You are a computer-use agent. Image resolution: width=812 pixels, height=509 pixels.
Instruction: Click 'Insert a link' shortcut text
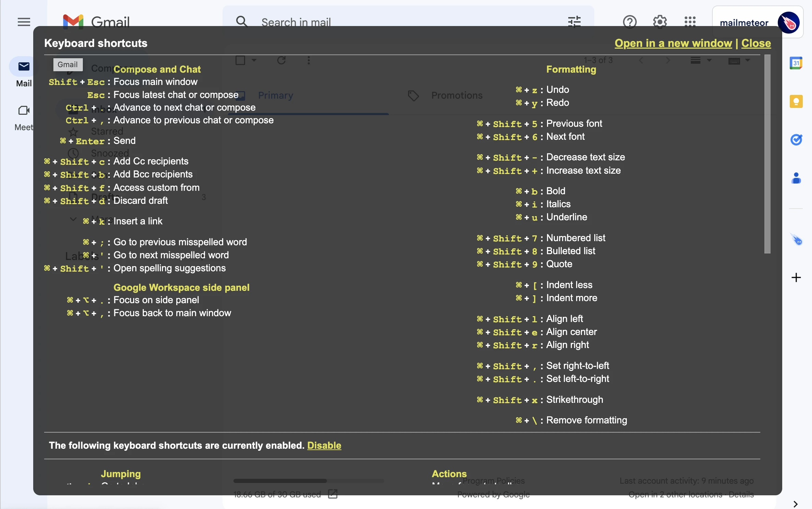tap(138, 221)
